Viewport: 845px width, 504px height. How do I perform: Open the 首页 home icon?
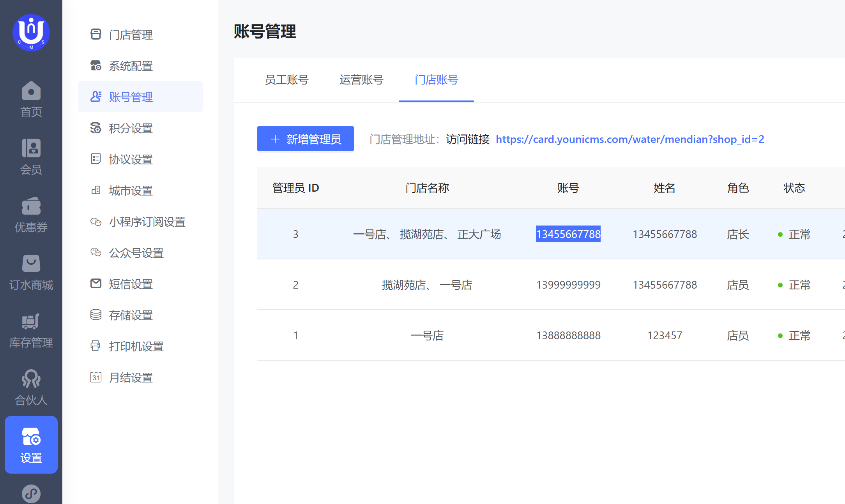pyautogui.click(x=31, y=100)
